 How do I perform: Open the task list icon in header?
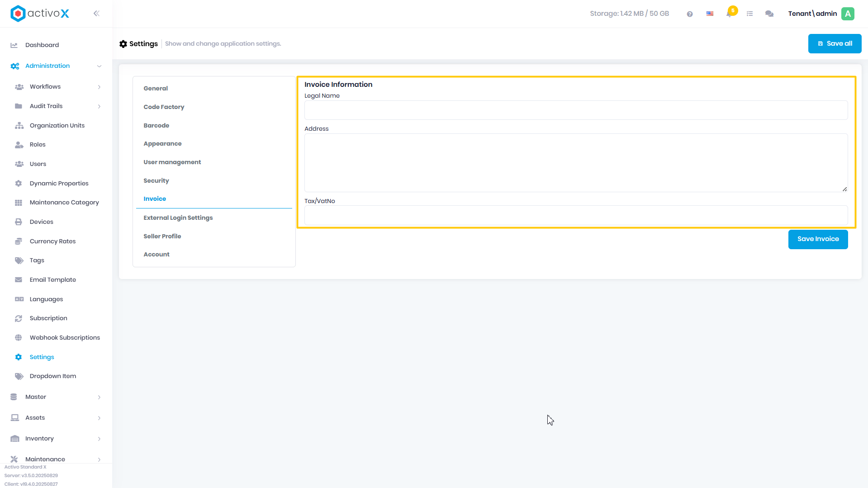pyautogui.click(x=749, y=14)
